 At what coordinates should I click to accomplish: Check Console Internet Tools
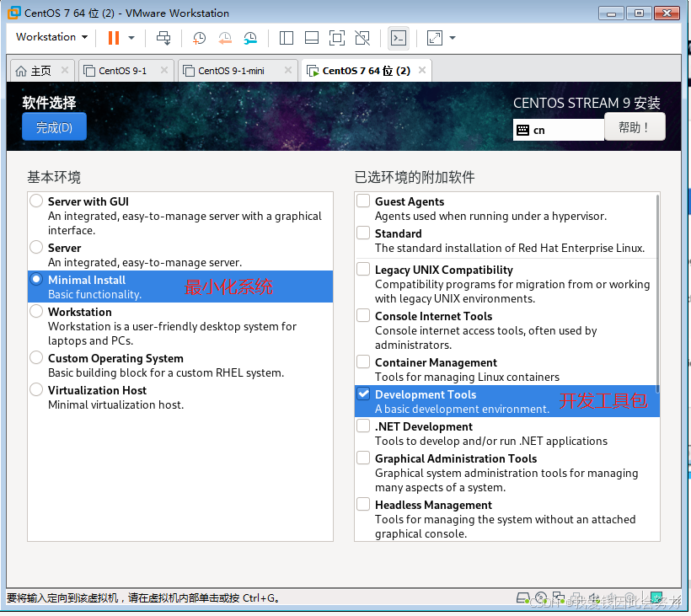pos(363,315)
